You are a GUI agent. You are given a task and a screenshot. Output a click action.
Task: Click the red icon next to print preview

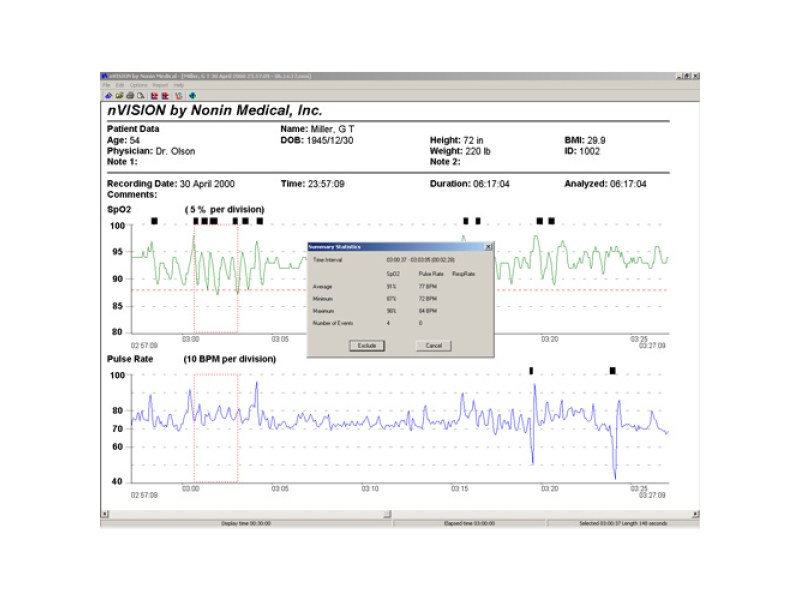click(154, 95)
